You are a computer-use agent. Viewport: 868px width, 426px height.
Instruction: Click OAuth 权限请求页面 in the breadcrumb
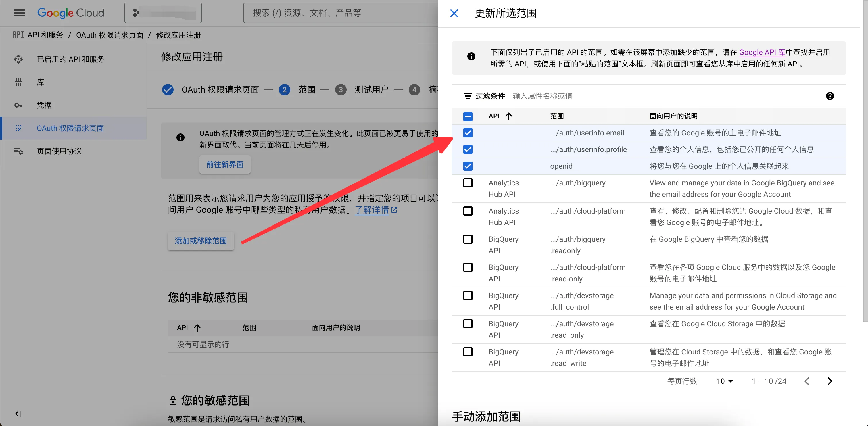[x=110, y=35]
